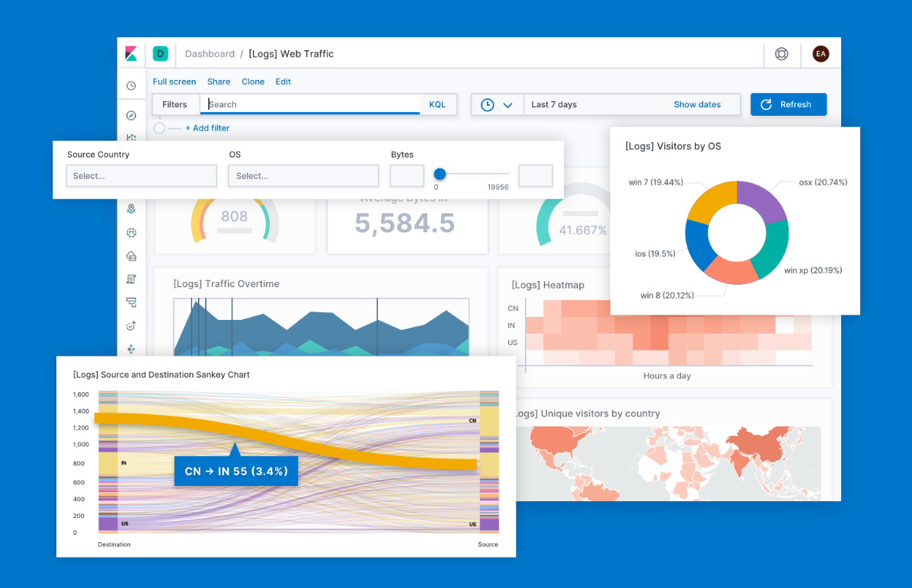This screenshot has height=588, width=912.
Task: Click the Sankey Chart panel title
Action: coord(161,375)
